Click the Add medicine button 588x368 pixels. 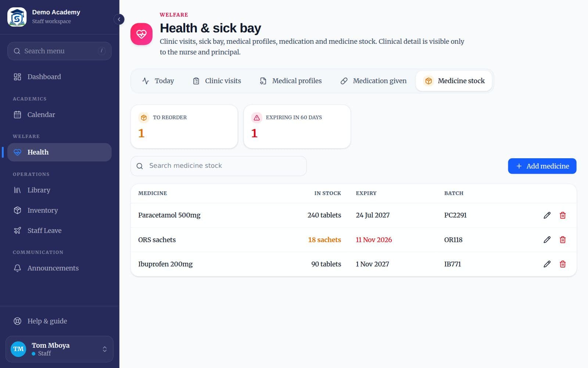[542, 166]
